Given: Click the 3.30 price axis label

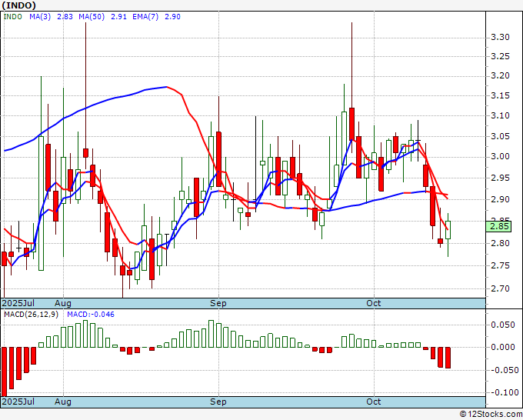Looking at the screenshot, I should click(x=501, y=38).
